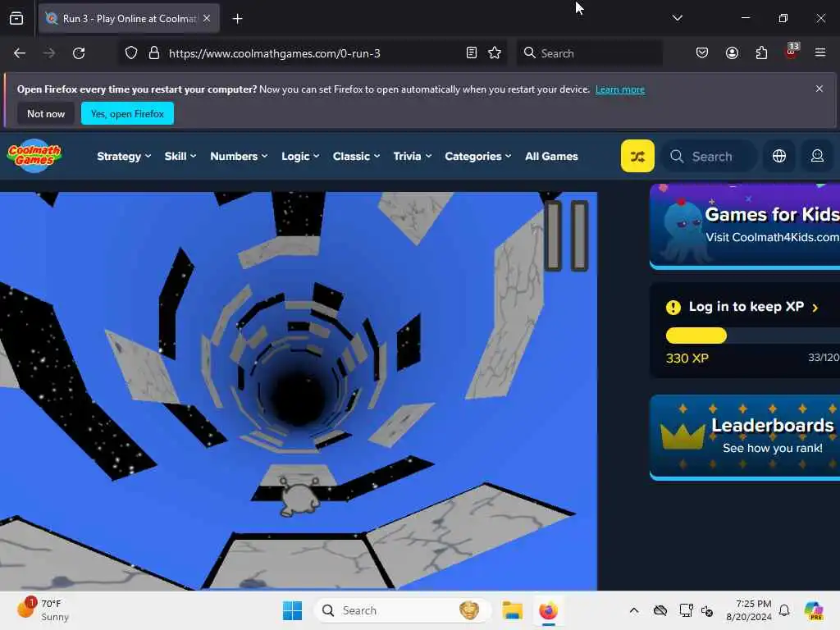Click Firefox icon in taskbar

tap(548, 610)
